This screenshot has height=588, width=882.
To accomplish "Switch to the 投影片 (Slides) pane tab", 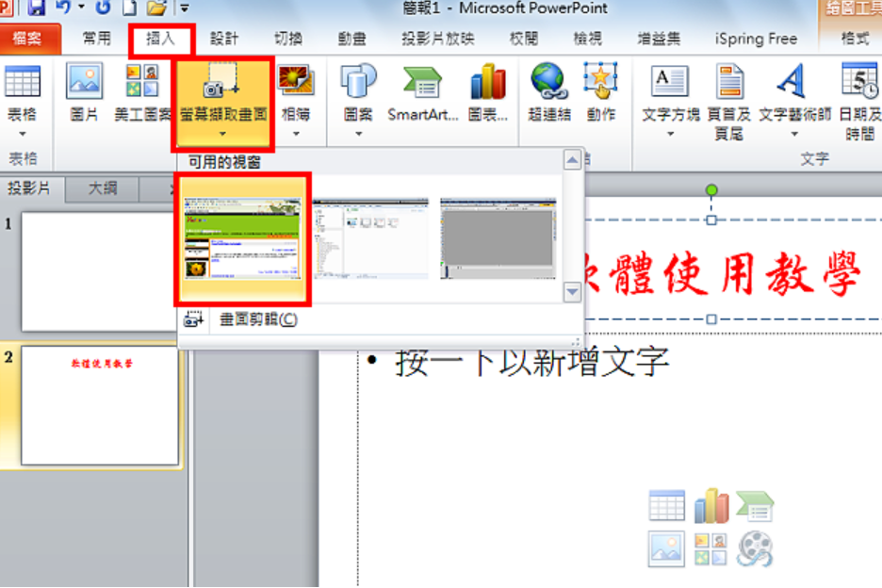I will click(x=29, y=188).
